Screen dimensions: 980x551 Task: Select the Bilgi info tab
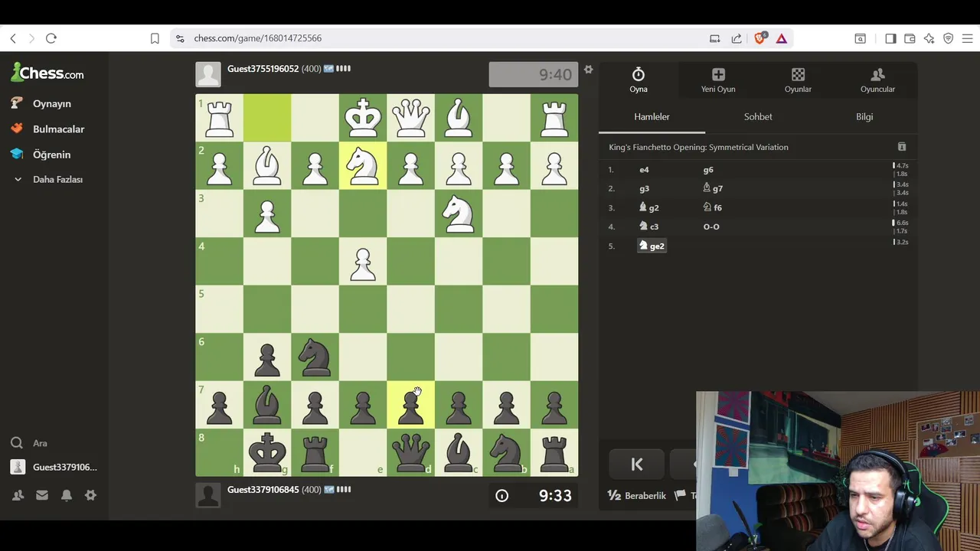(x=864, y=116)
